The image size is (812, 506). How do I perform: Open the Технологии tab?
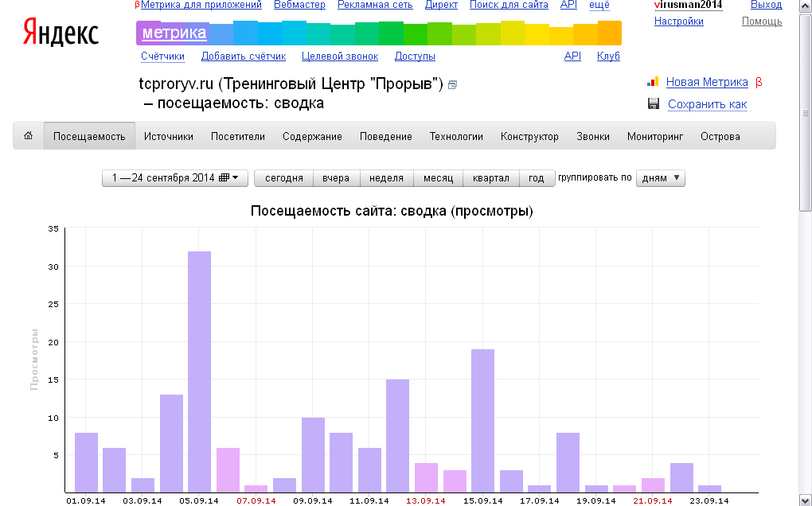click(456, 137)
